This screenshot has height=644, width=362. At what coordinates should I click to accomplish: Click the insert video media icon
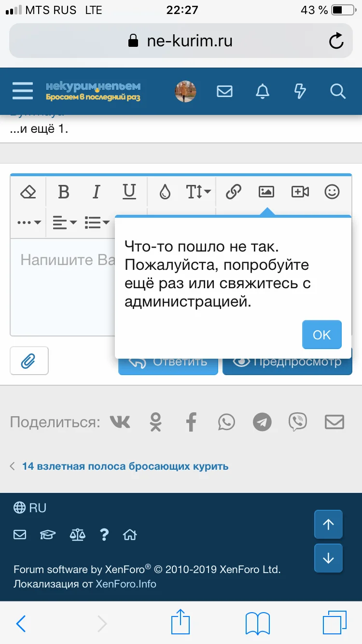pyautogui.click(x=300, y=192)
